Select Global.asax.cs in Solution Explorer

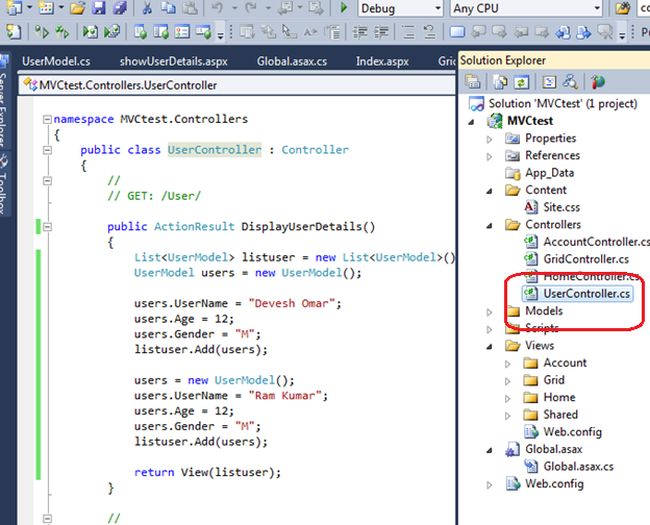click(569, 467)
